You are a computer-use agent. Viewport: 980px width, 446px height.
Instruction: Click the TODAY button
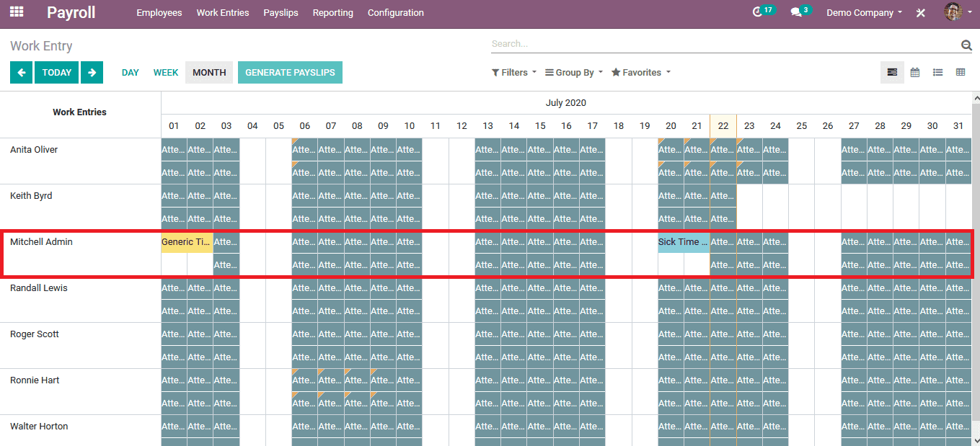[56, 72]
